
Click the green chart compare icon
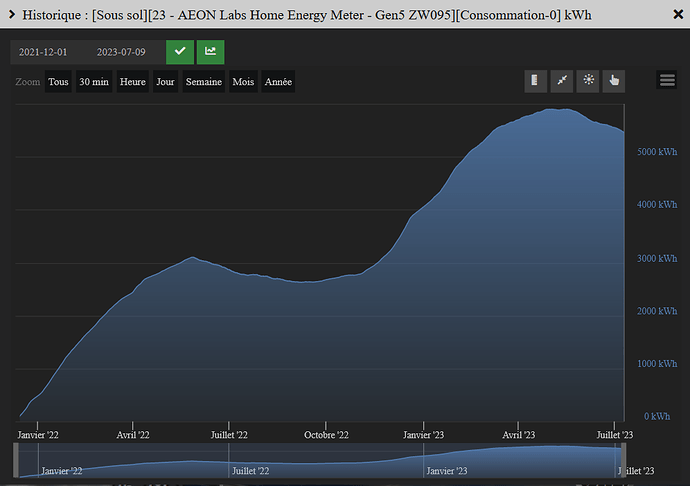tap(211, 52)
